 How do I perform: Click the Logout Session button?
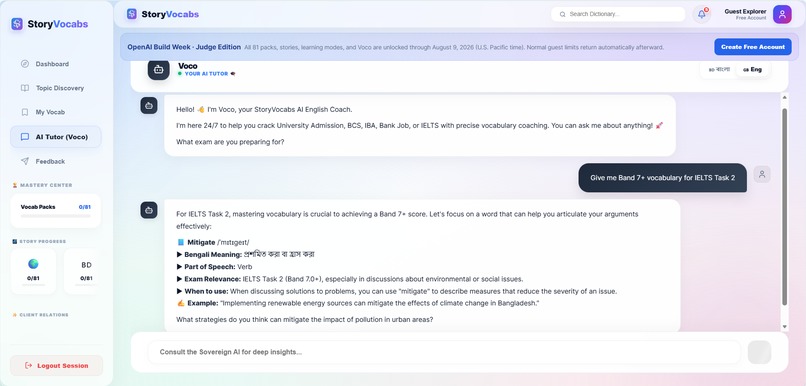point(57,365)
